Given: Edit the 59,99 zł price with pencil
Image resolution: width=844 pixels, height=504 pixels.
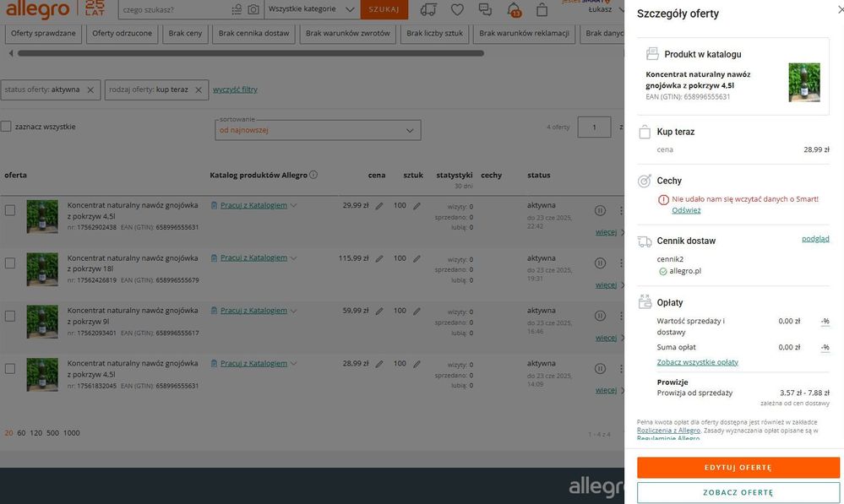Looking at the screenshot, I should (379, 311).
